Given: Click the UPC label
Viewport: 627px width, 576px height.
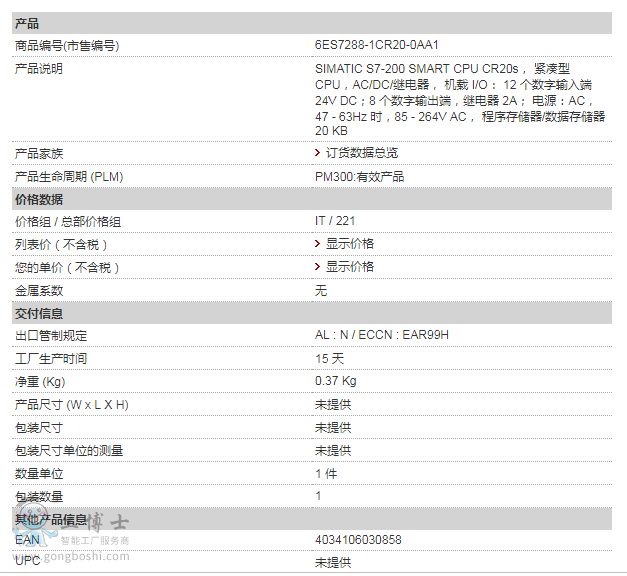Looking at the screenshot, I should pos(28,561).
